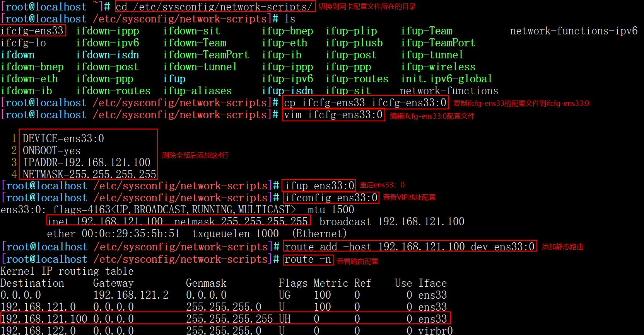Image resolution: width=644 pixels, height=335 pixels.
Task: Click the ifcfg-lo file name in listing
Action: point(23,43)
